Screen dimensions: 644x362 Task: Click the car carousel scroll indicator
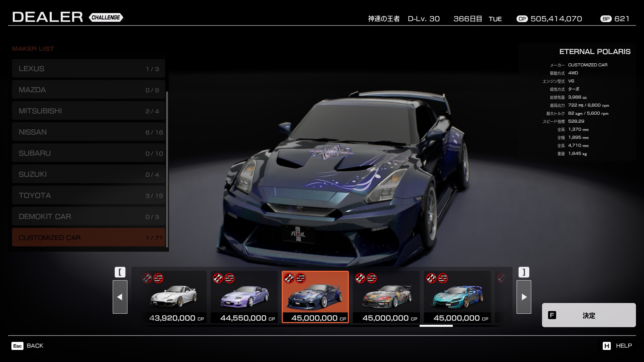(x=436, y=326)
